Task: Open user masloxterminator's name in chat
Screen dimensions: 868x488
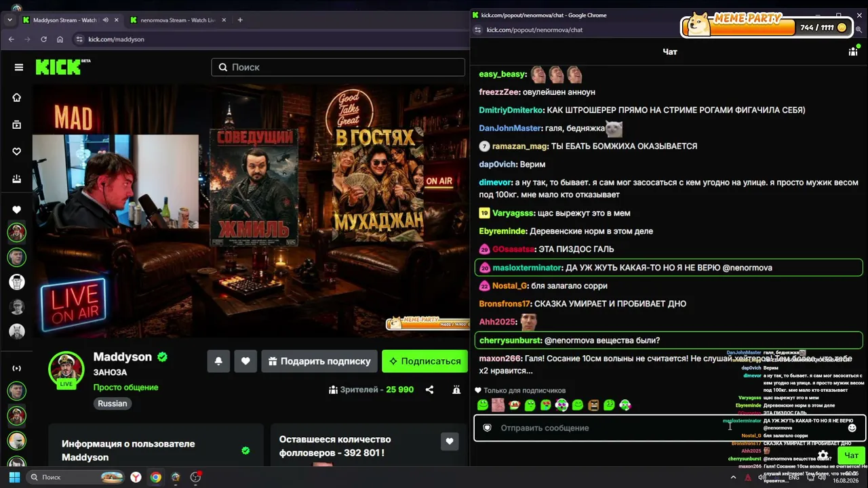Action: (527, 268)
